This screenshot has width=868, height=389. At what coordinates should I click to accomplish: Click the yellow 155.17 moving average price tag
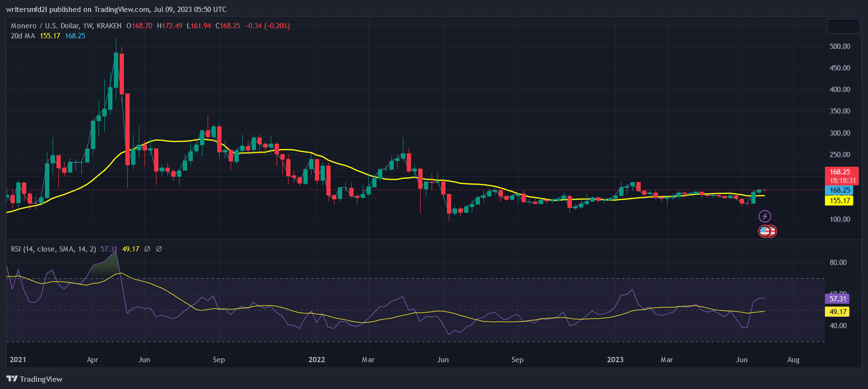click(839, 201)
